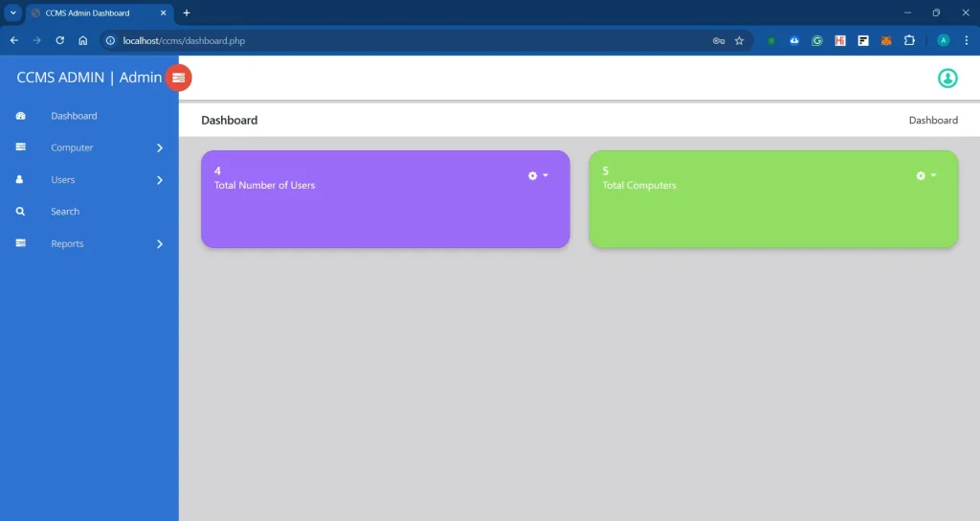Click the Dashboard gauge icon in sidebar
980x521 pixels.
coord(21,116)
